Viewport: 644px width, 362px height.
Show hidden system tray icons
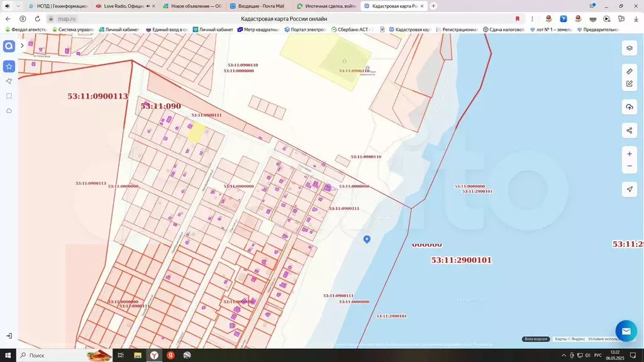coord(563,356)
